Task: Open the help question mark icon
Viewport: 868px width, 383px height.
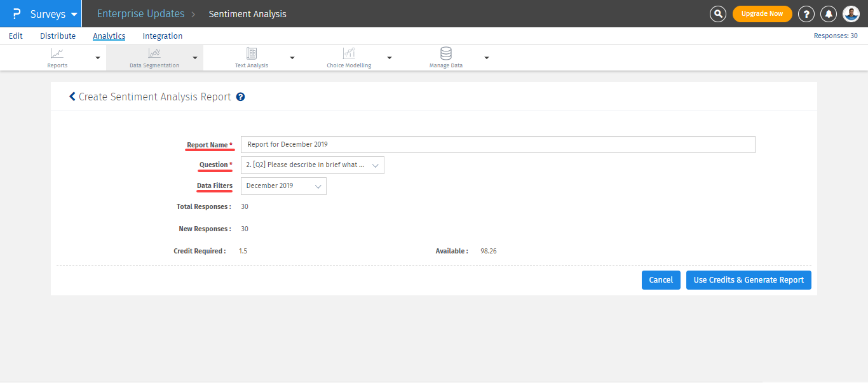Action: [x=806, y=14]
